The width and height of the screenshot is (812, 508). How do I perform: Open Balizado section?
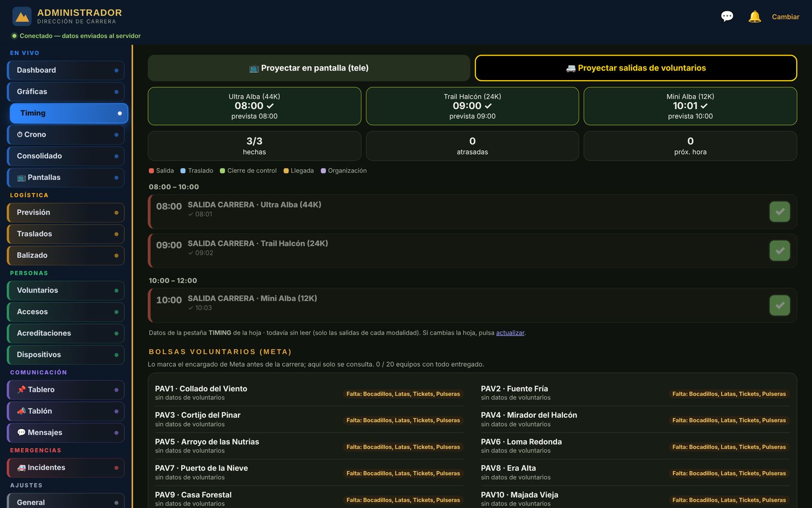[65, 255]
